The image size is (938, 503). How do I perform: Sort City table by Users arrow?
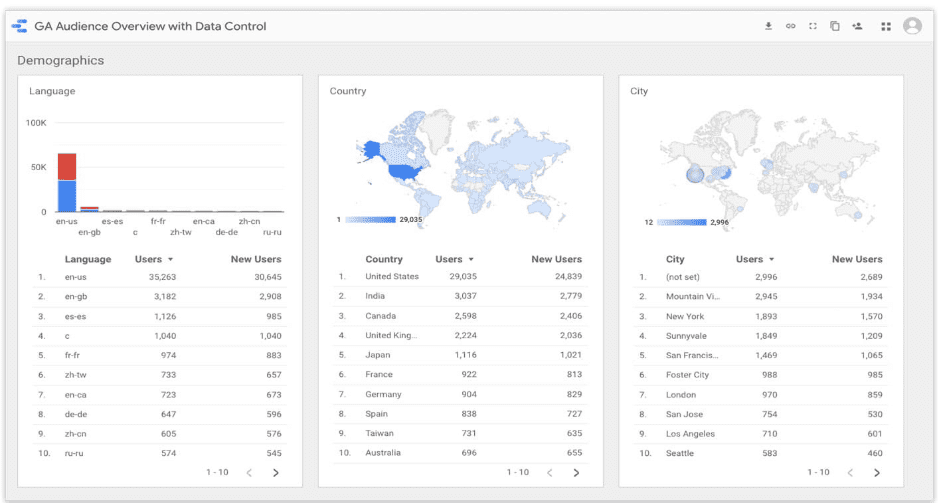(x=772, y=260)
